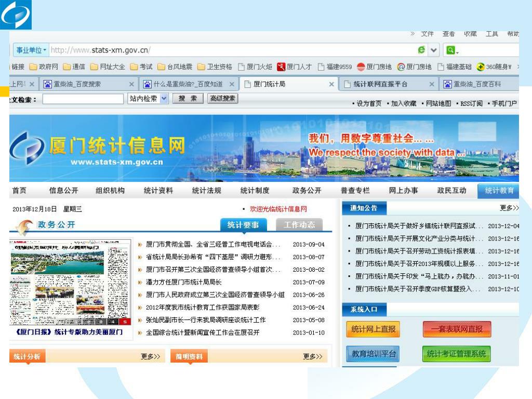Open the 厦门人才 bookmark with red icon
Screen dimensions: 532x399
click(294, 67)
